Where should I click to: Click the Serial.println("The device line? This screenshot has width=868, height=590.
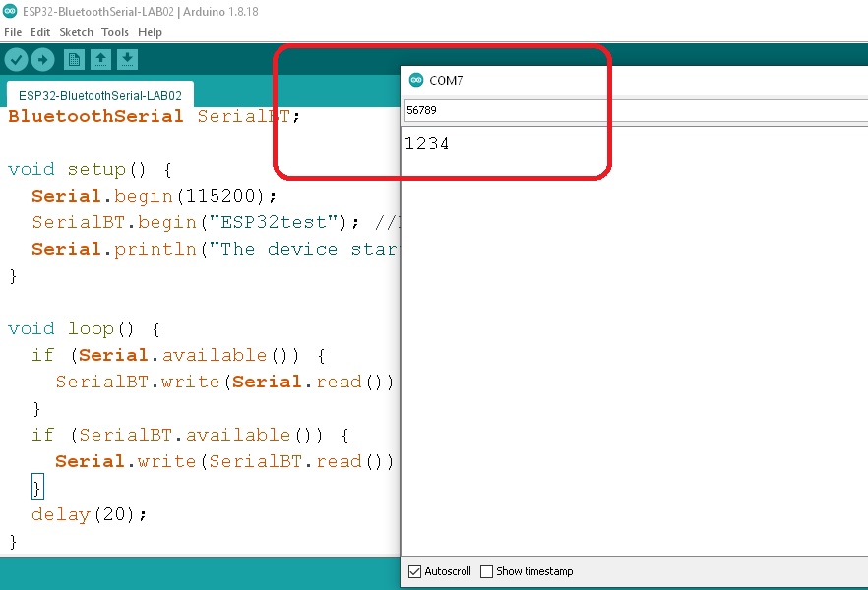click(215, 249)
